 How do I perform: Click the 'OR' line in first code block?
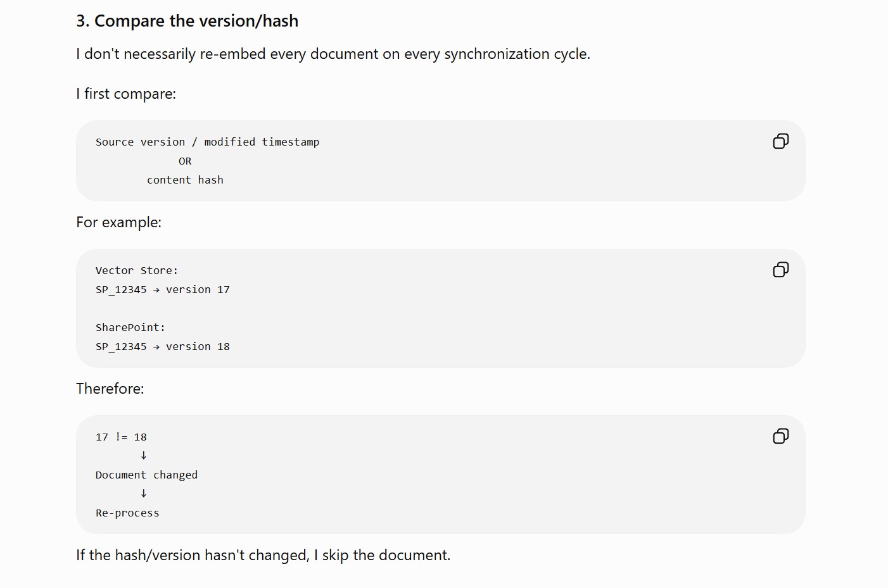tap(185, 161)
